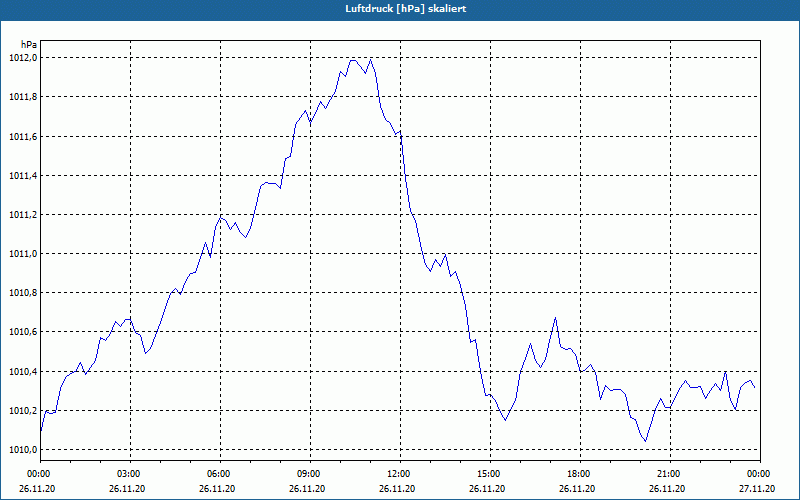Click the '26.11.20' date beneath 21:00
The width and height of the screenshot is (800, 500).
click(x=667, y=489)
